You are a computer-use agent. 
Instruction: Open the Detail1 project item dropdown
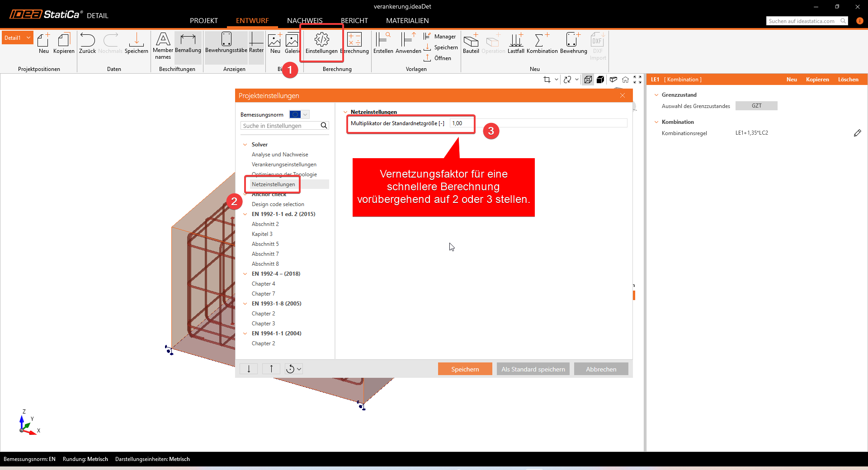pyautogui.click(x=28, y=38)
